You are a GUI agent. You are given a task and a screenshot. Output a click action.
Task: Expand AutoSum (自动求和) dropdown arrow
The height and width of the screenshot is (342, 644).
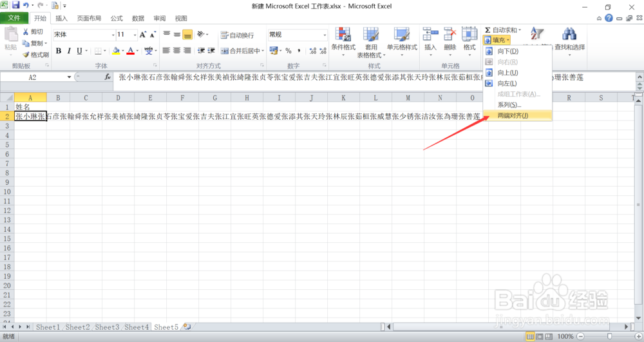pyautogui.click(x=519, y=30)
